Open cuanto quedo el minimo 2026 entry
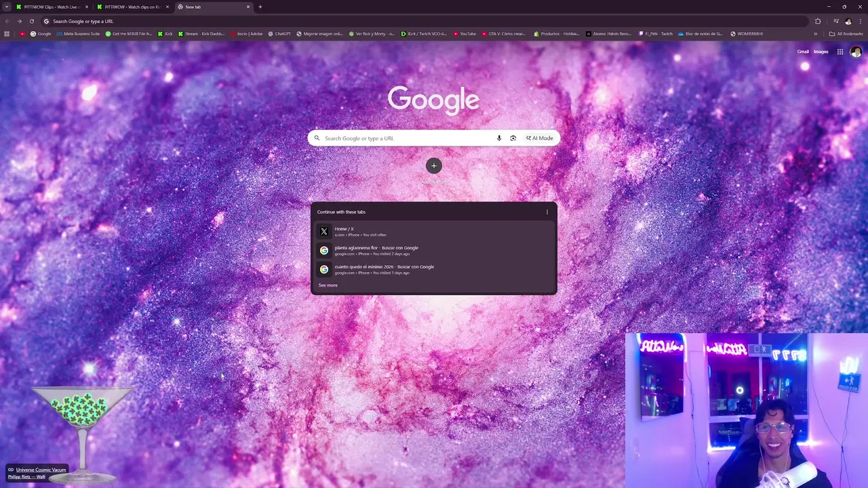This screenshot has width=868, height=488. (434, 269)
